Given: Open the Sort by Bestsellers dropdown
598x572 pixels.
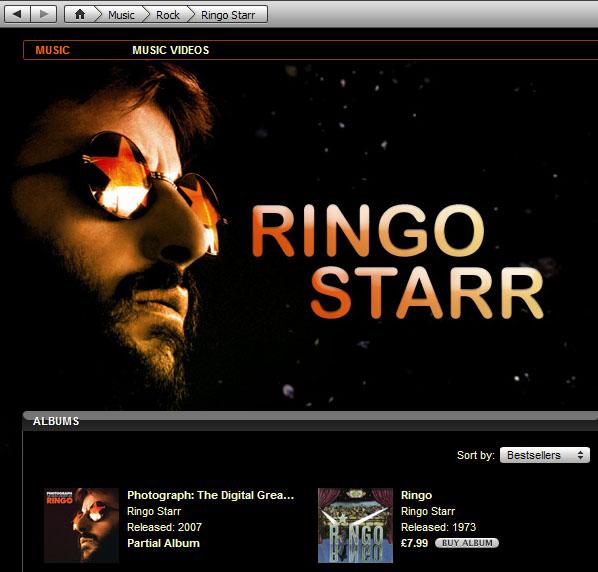Looking at the screenshot, I should (x=545, y=455).
